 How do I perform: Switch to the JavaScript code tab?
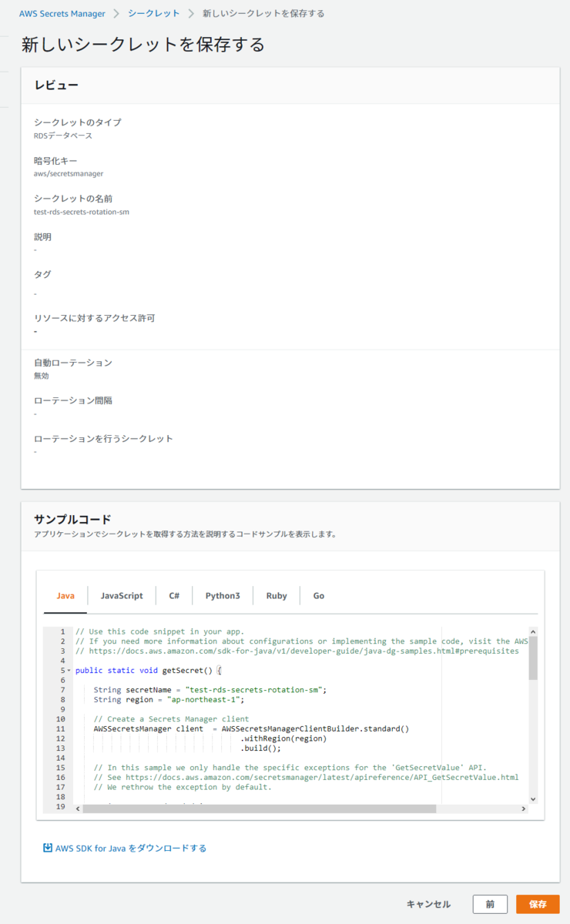122,596
